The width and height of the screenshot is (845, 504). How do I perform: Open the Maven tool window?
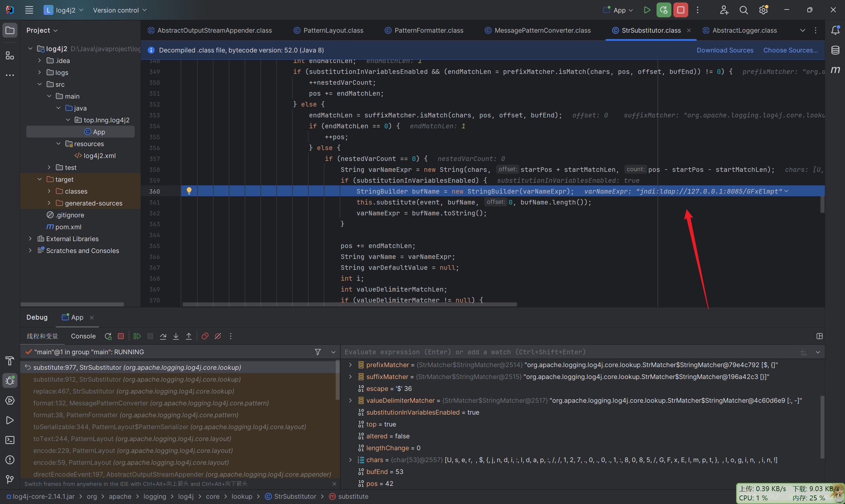tap(835, 70)
